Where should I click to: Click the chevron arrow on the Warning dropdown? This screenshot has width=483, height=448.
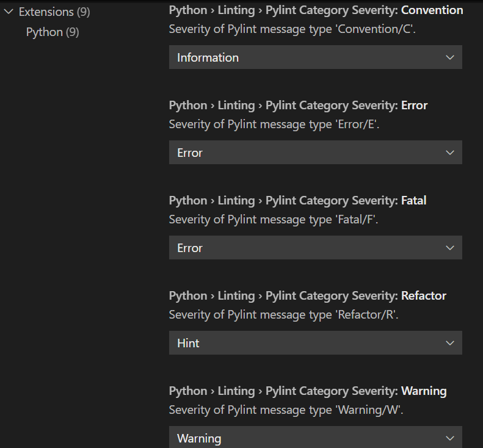coord(450,438)
